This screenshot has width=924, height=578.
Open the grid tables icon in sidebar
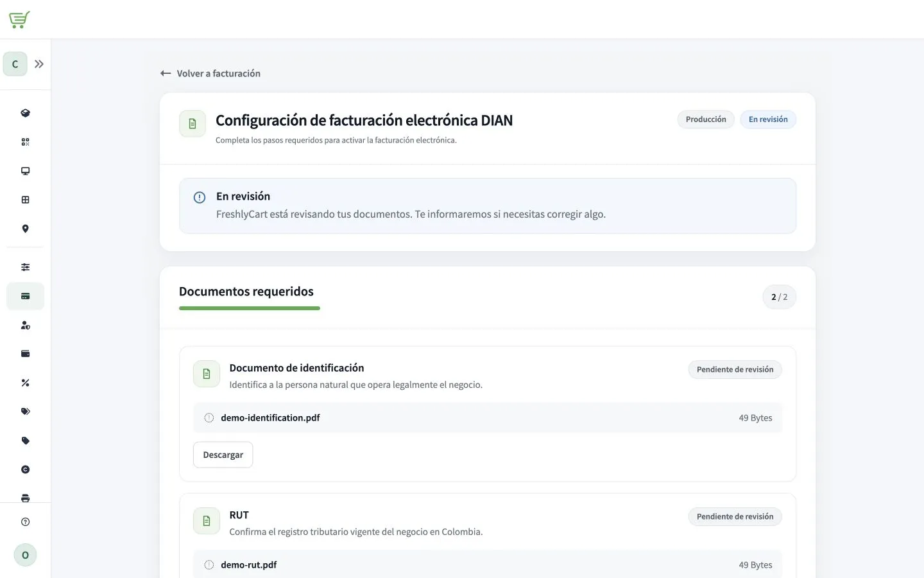26,200
